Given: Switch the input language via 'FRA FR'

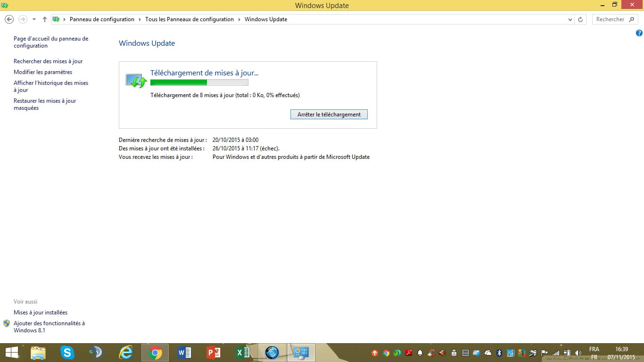Looking at the screenshot, I should click(594, 353).
